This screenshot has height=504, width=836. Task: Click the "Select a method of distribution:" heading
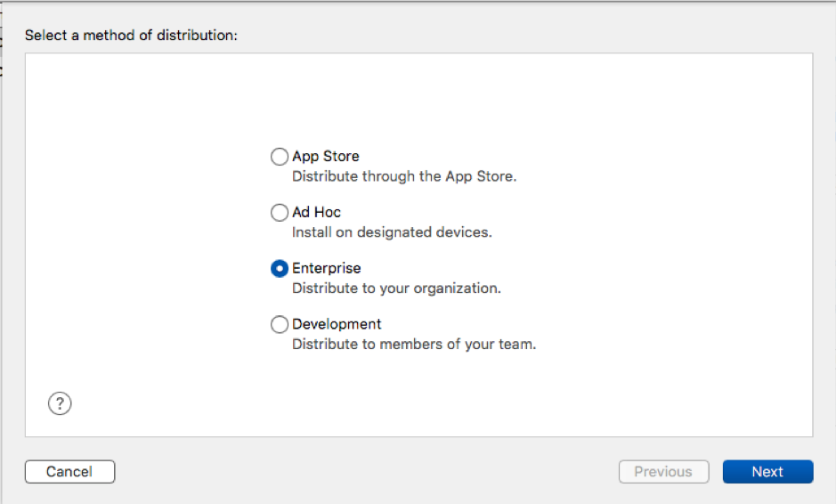point(131,36)
